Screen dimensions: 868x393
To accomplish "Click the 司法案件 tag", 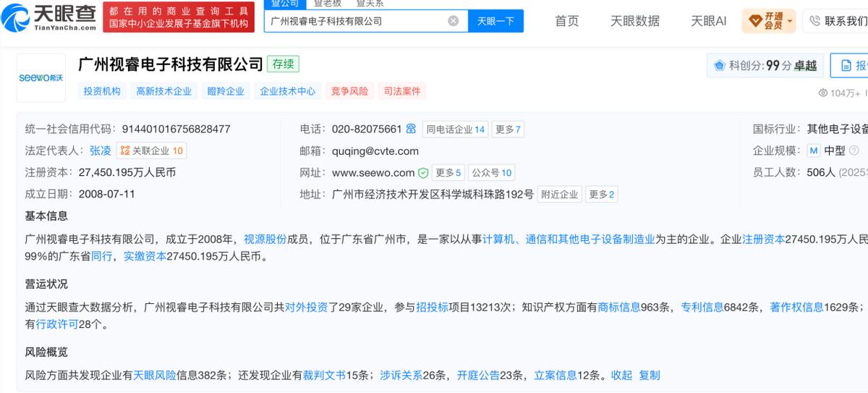I will [x=402, y=91].
